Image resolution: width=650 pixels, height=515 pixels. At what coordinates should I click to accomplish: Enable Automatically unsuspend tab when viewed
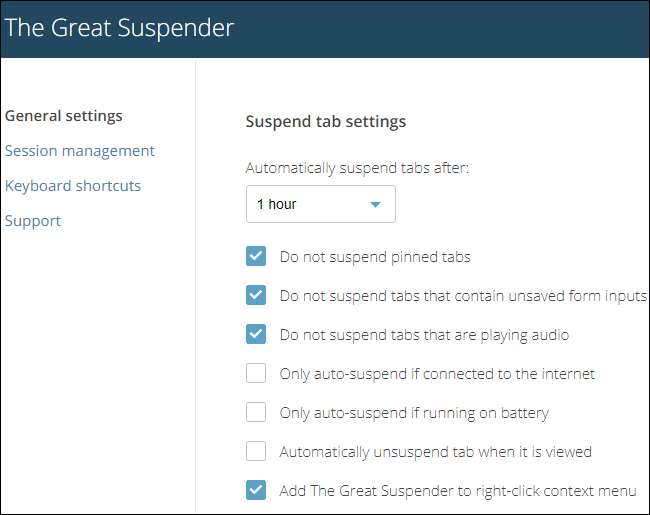tap(256, 451)
